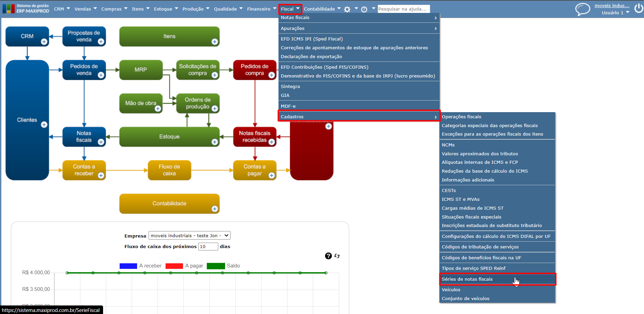Click plus icon on green Itens box
The height and width of the screenshot is (314, 644).
[215, 41]
